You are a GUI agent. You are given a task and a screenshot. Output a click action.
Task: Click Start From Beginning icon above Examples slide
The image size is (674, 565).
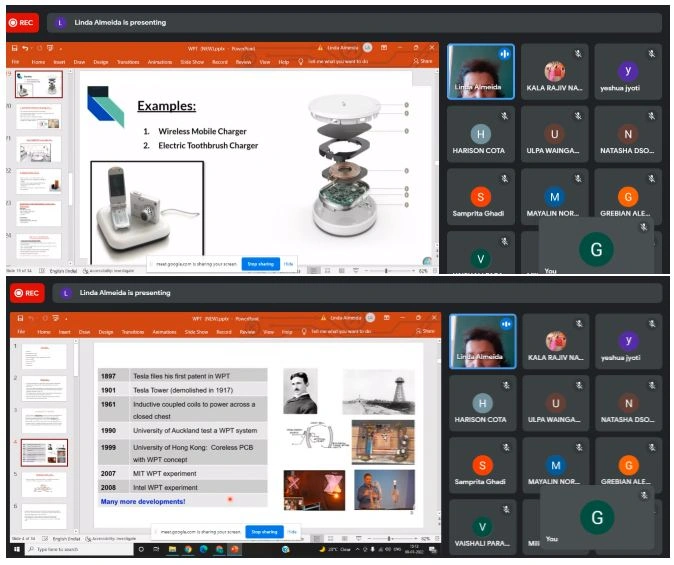tap(50, 48)
